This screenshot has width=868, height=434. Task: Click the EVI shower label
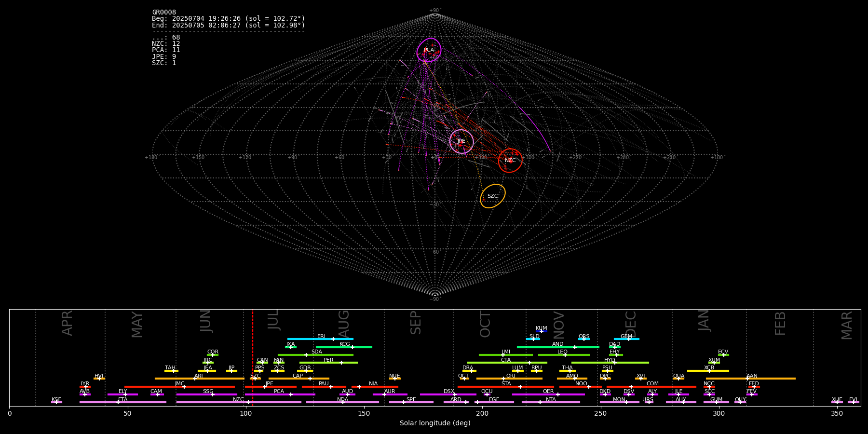pos(853,400)
